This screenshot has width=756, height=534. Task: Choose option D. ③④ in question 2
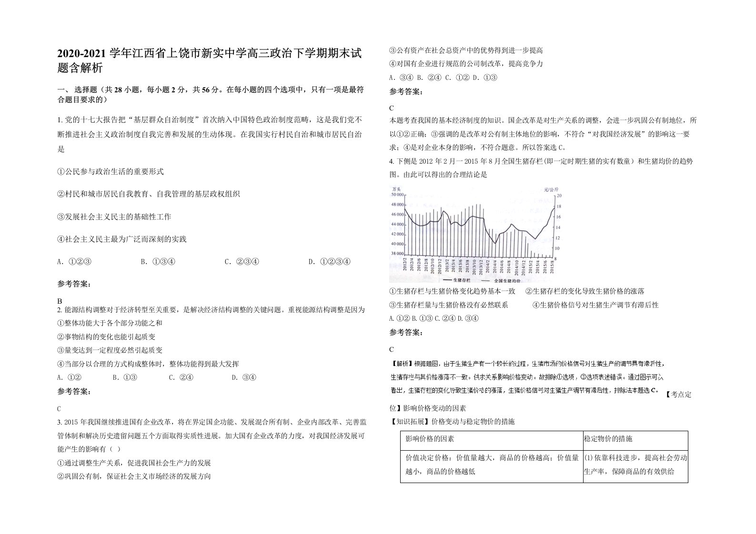click(x=244, y=378)
